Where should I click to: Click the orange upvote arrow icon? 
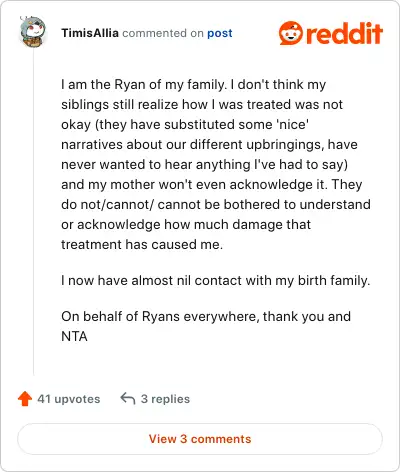tap(25, 398)
